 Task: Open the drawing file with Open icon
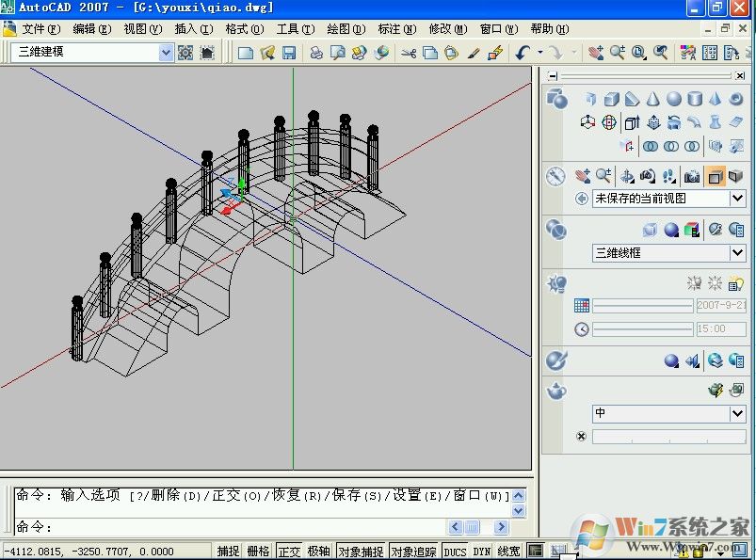[266, 53]
